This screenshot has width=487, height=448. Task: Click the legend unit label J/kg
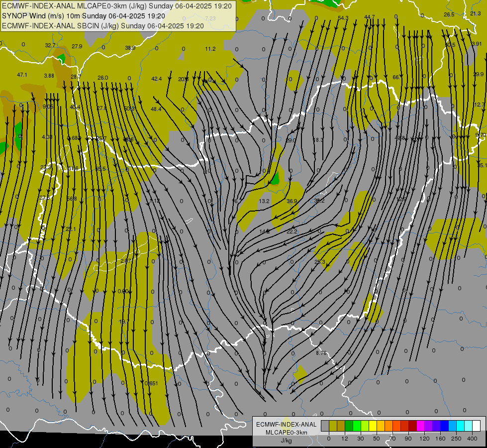coord(287,441)
